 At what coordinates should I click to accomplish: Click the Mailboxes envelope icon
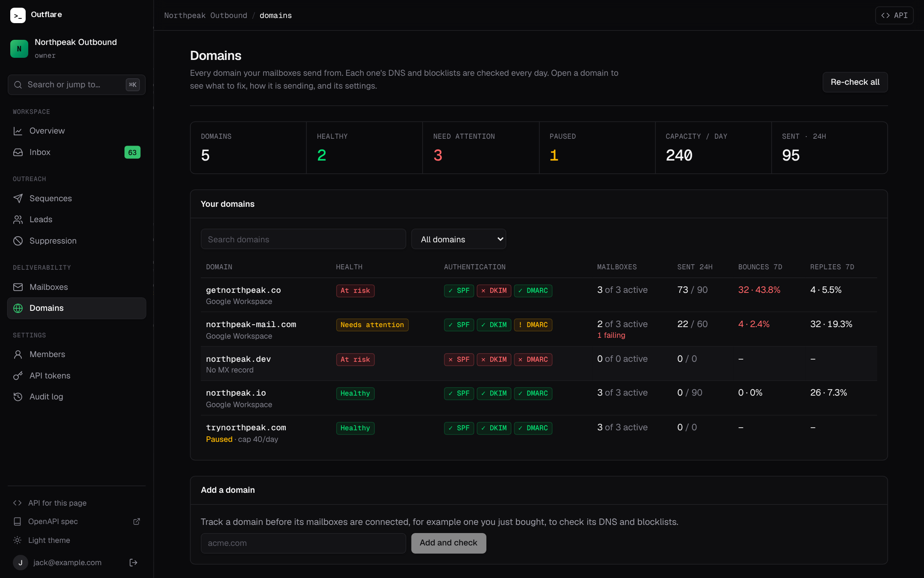tap(18, 287)
